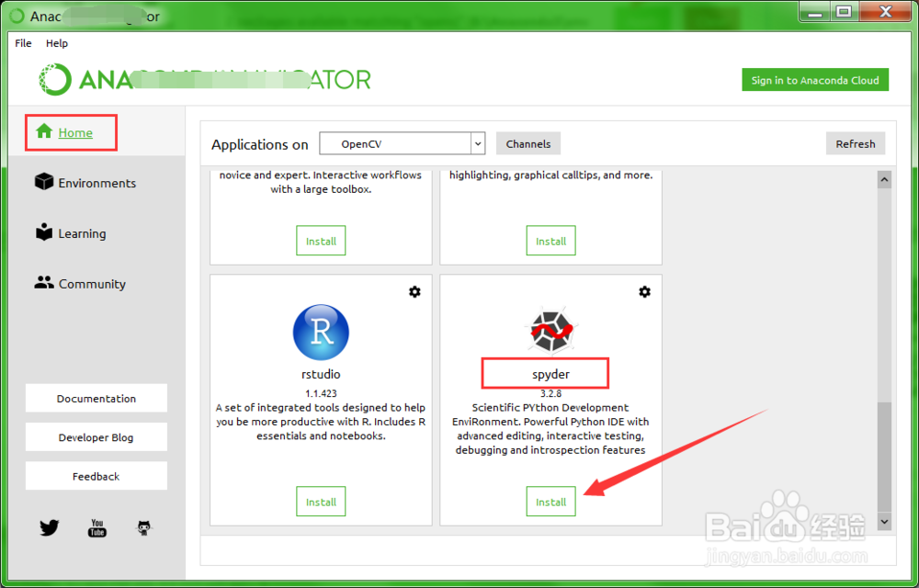Click the rstudio R logo
The height and width of the screenshot is (588, 919).
pyautogui.click(x=321, y=332)
